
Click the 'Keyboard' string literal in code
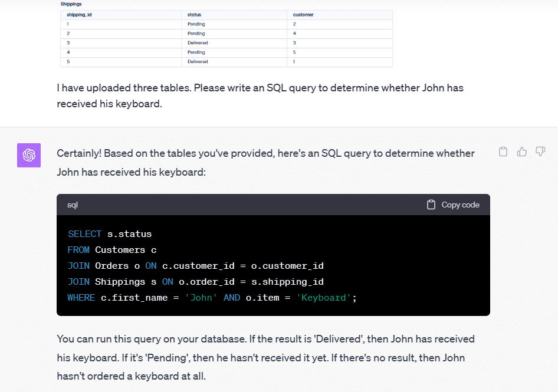click(323, 298)
